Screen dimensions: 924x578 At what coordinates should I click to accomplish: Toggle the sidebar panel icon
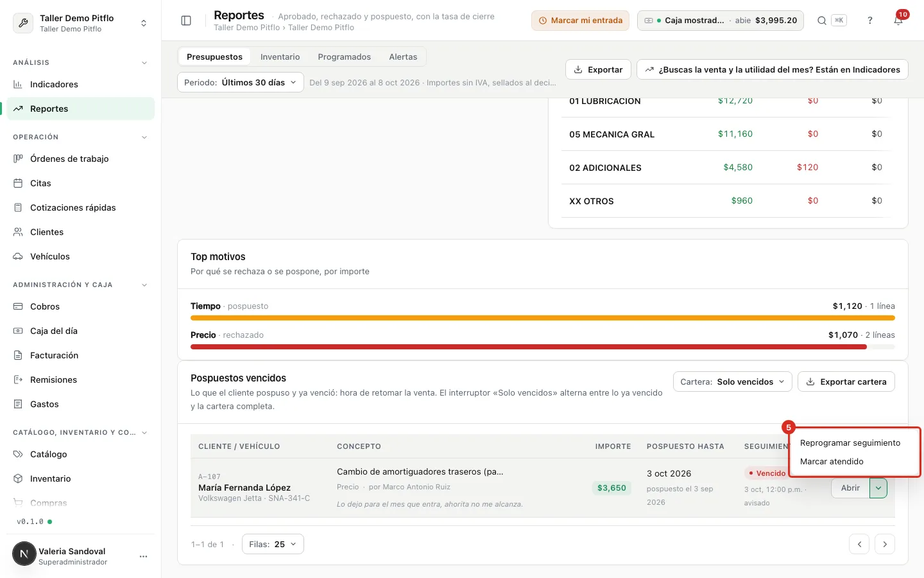pyautogui.click(x=186, y=21)
